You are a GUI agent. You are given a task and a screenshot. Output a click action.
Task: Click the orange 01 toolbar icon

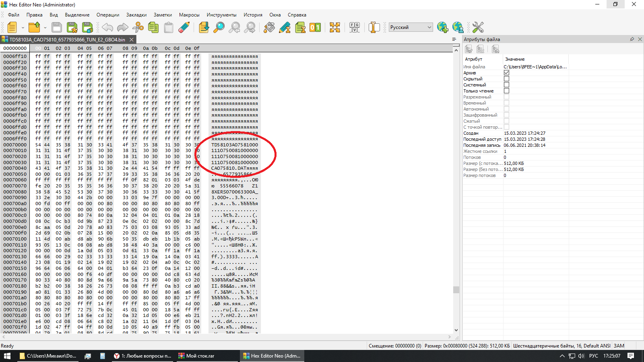[x=315, y=27]
